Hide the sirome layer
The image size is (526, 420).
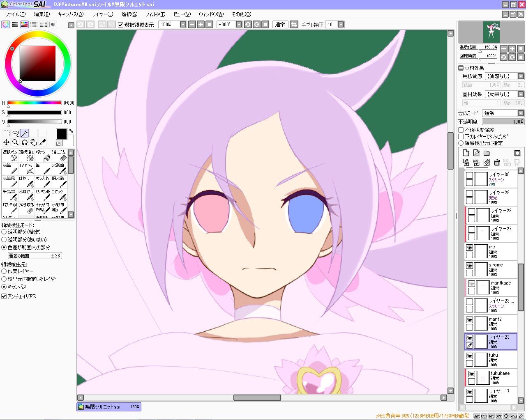click(x=469, y=266)
